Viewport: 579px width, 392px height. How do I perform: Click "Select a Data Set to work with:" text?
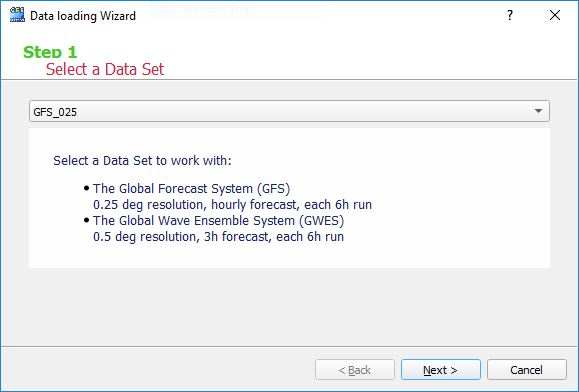point(142,161)
